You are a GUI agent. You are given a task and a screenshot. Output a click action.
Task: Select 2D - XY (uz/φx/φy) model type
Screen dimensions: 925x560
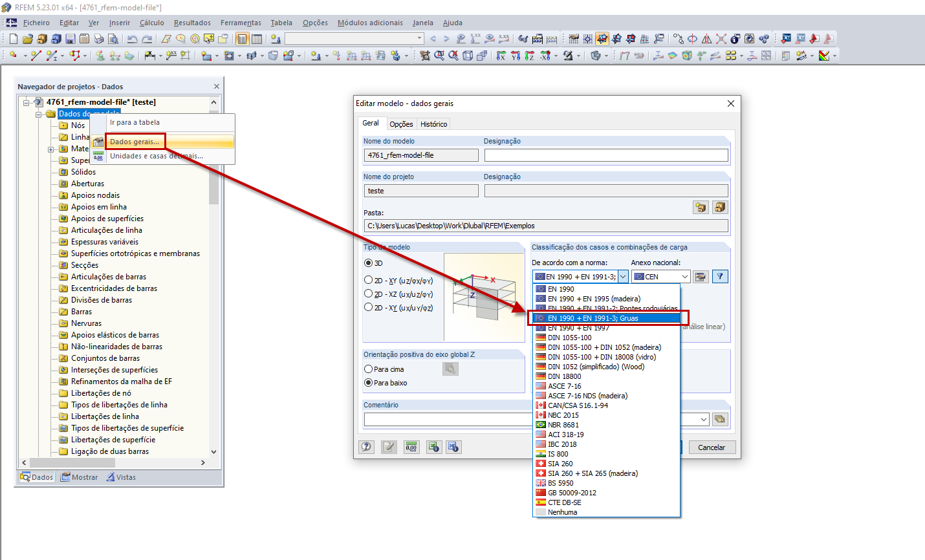pyautogui.click(x=369, y=281)
